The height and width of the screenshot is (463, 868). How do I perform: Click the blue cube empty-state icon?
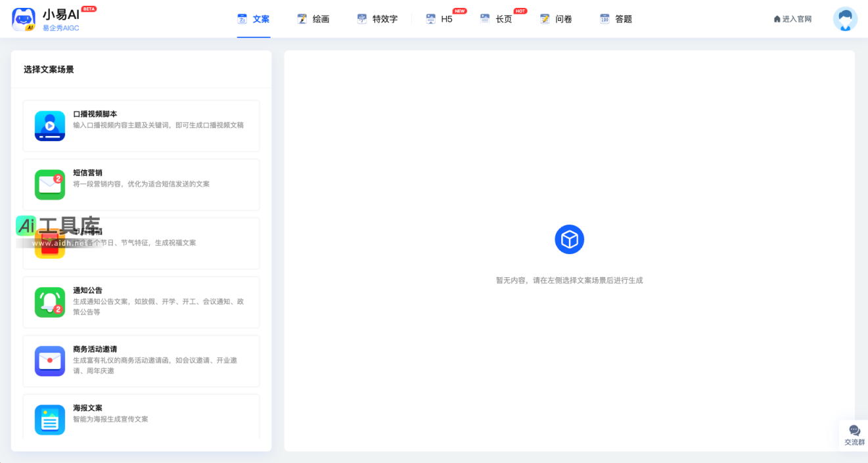(569, 239)
